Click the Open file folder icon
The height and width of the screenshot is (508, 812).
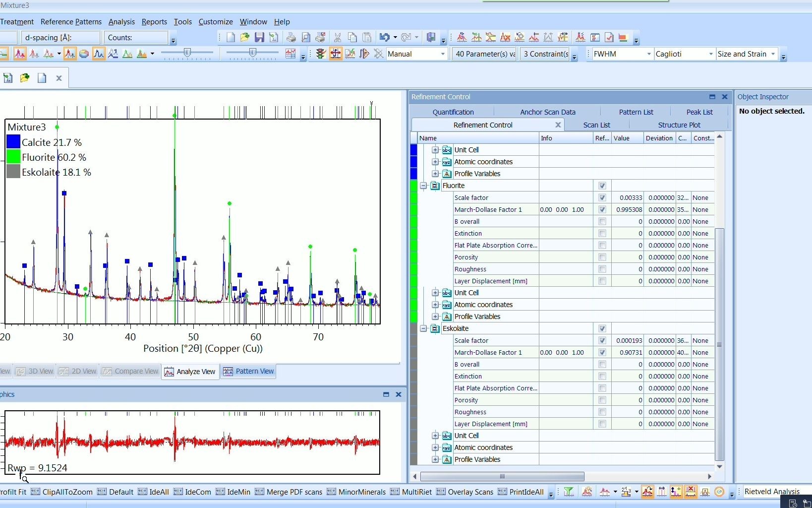coord(244,37)
